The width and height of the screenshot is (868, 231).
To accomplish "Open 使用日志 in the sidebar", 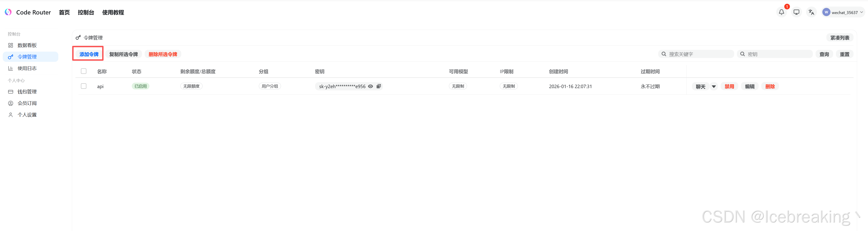I will point(30,68).
